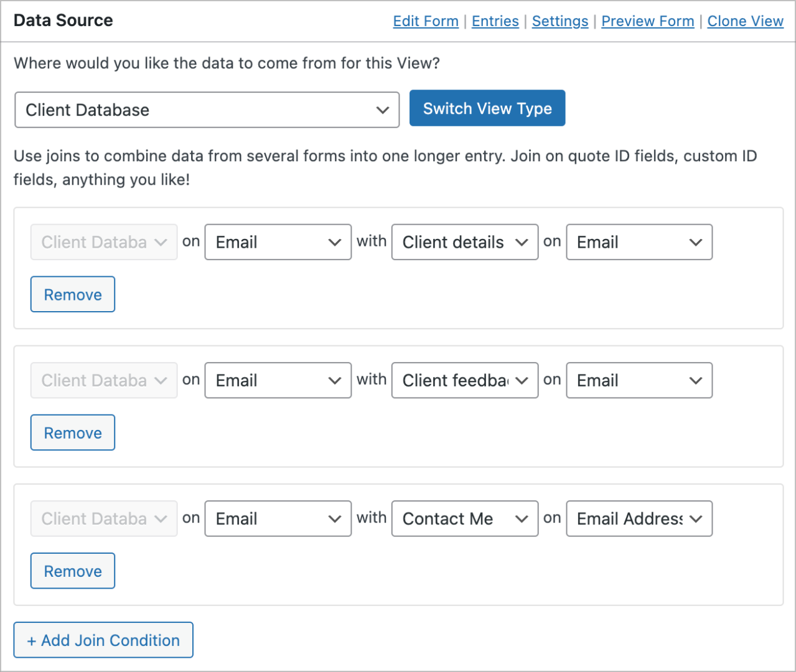Click the Clone View link
Image resolution: width=796 pixels, height=672 pixels.
click(745, 21)
